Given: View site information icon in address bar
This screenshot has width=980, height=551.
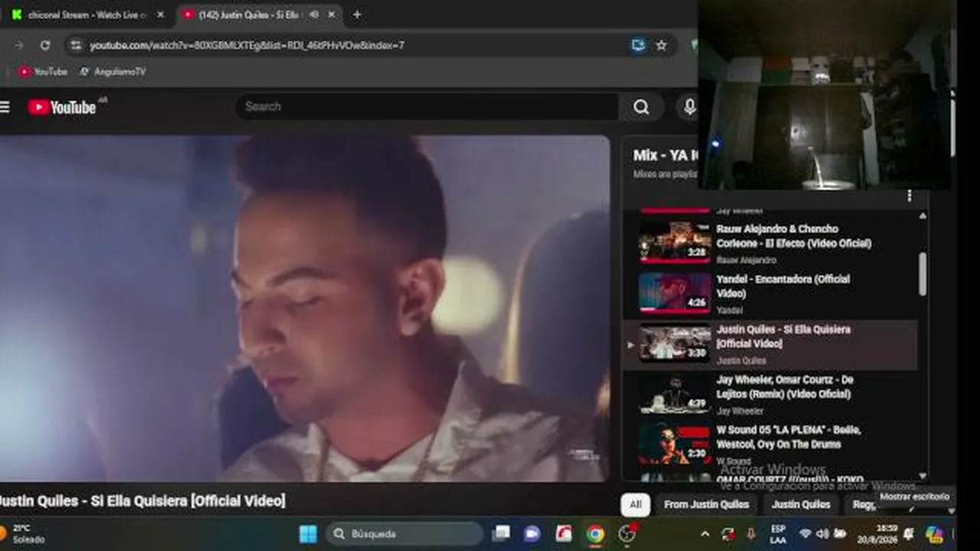Looking at the screenshot, I should point(75,45).
